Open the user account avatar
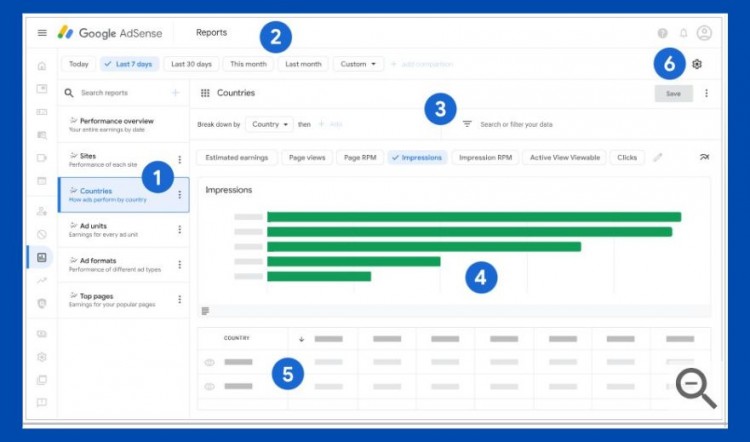This screenshot has width=750, height=442. click(x=704, y=33)
